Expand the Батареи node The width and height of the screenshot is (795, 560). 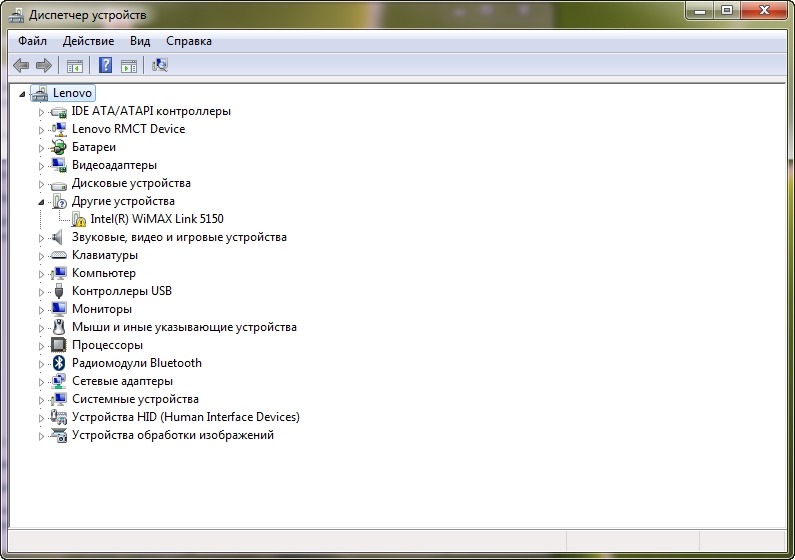[x=42, y=148]
